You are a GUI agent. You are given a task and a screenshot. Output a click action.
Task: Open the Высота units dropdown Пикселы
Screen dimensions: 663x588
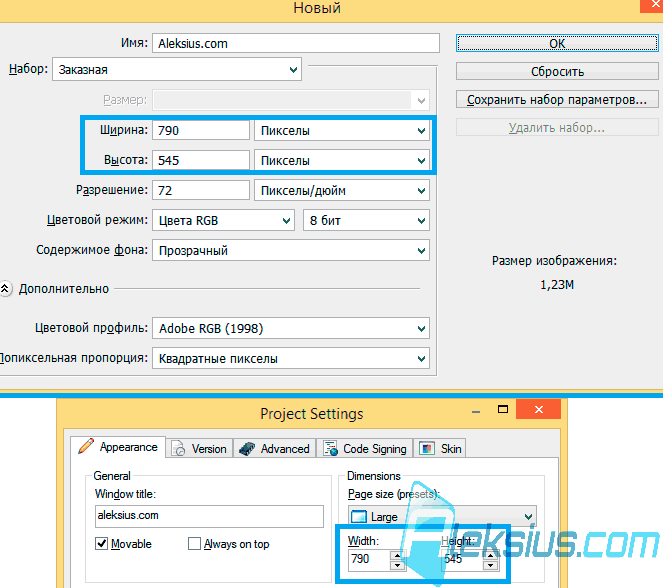(342, 160)
